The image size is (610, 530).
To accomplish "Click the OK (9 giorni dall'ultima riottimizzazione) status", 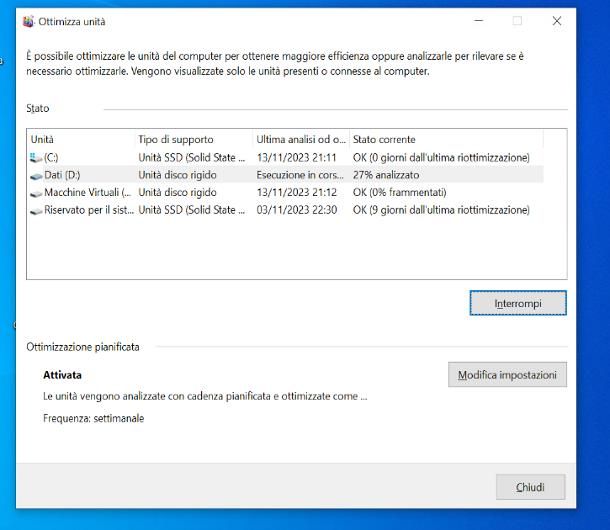I will pyautogui.click(x=441, y=210).
